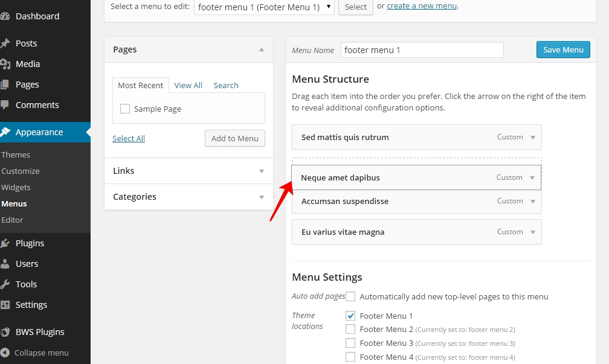Screen dimensions: 609x364
Task: Uncheck the Footer Menu 1 location
Action: tap(350, 316)
